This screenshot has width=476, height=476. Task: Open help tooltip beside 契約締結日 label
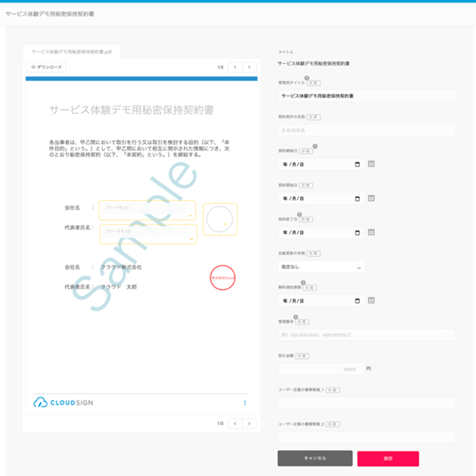(315, 146)
